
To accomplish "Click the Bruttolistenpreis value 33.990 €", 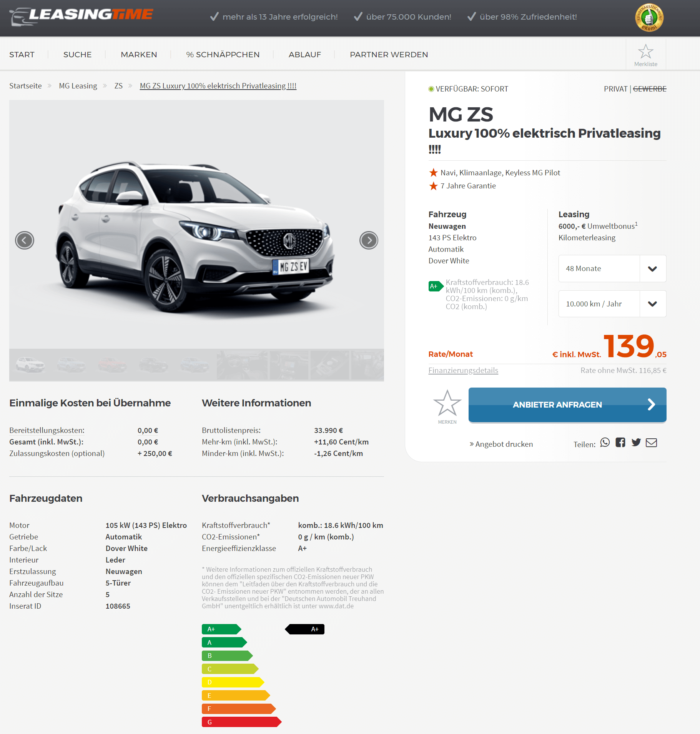I will point(329,430).
